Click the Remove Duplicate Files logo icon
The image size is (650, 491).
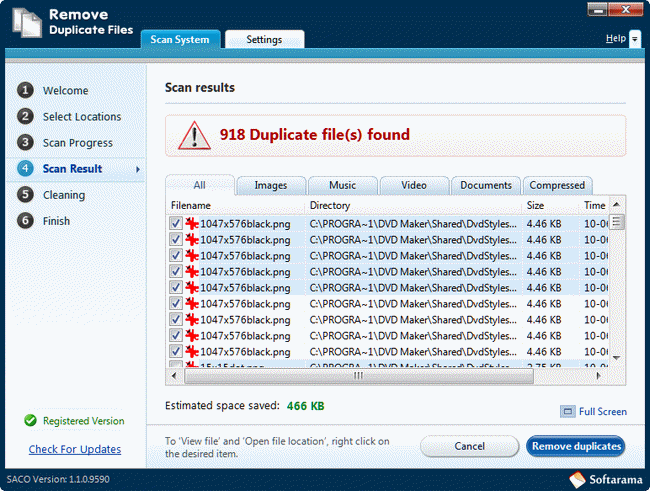click(27, 22)
